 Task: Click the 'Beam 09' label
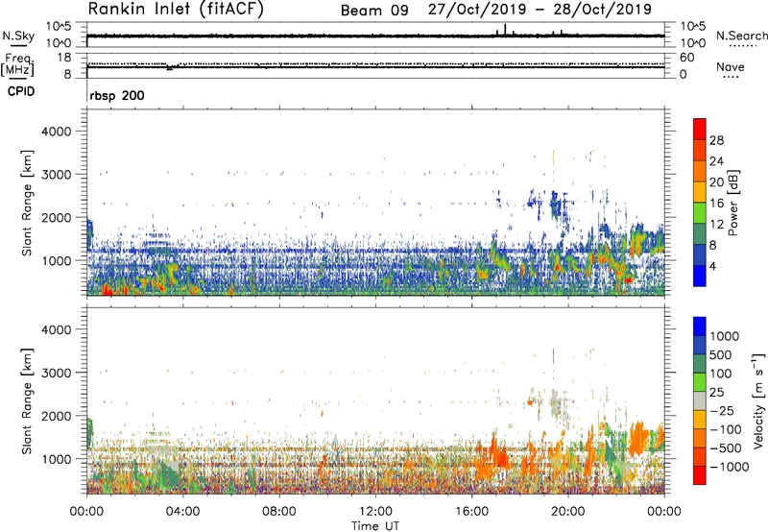[x=374, y=11]
